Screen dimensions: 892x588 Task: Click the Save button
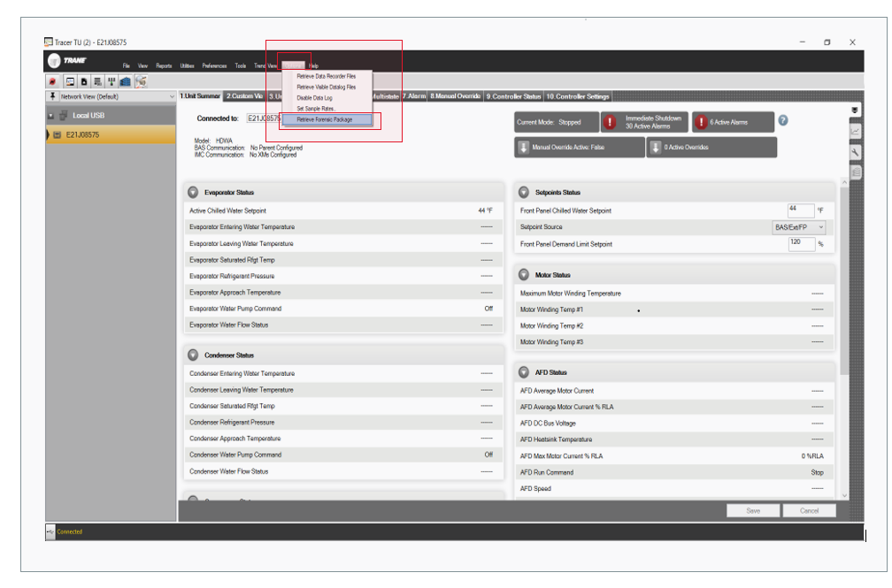753,511
